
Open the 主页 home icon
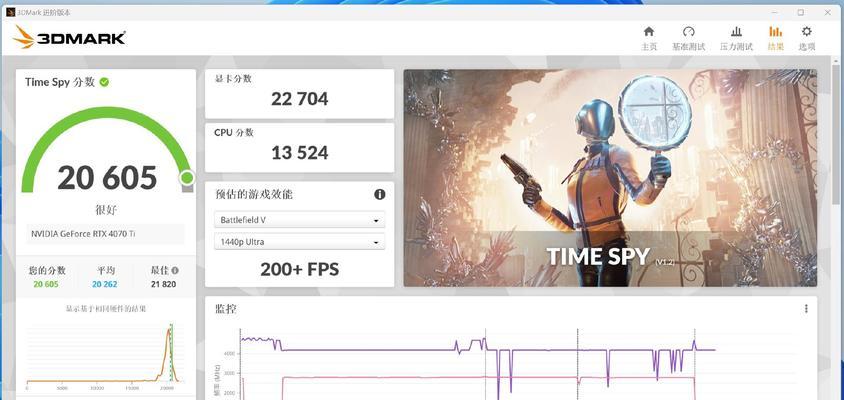point(649,32)
